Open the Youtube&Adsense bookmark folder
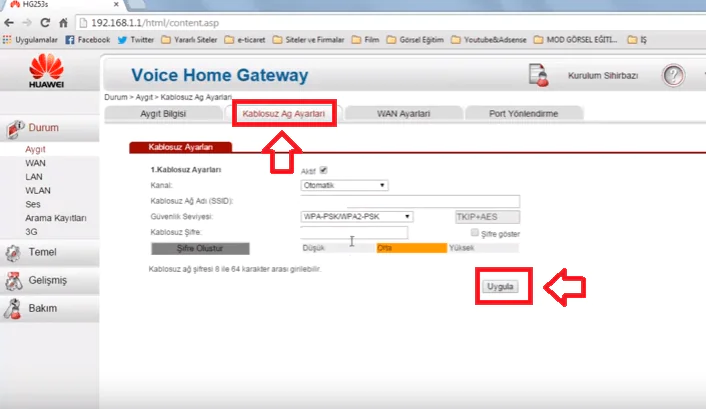Image resolution: width=706 pixels, height=409 pixels. pos(489,40)
